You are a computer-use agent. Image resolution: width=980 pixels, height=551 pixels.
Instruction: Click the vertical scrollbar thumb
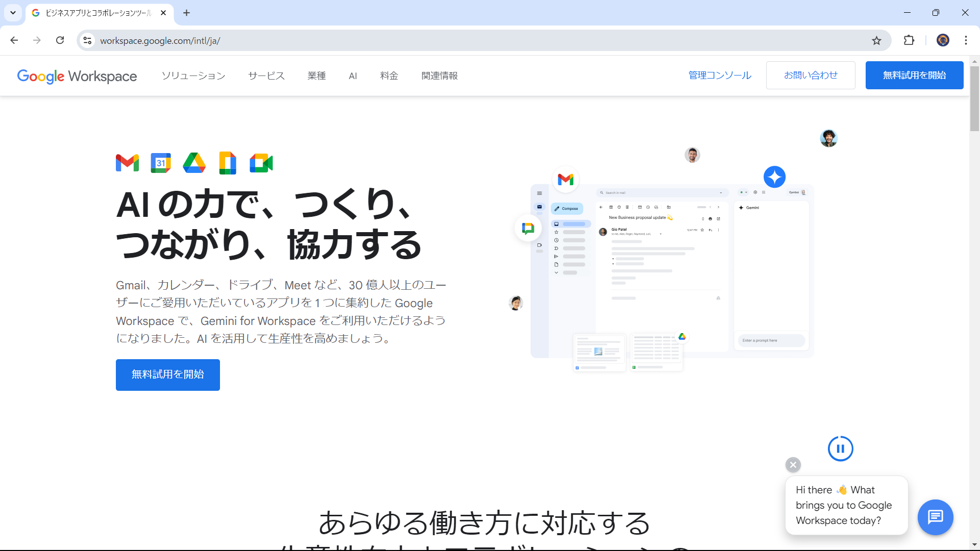point(974,98)
